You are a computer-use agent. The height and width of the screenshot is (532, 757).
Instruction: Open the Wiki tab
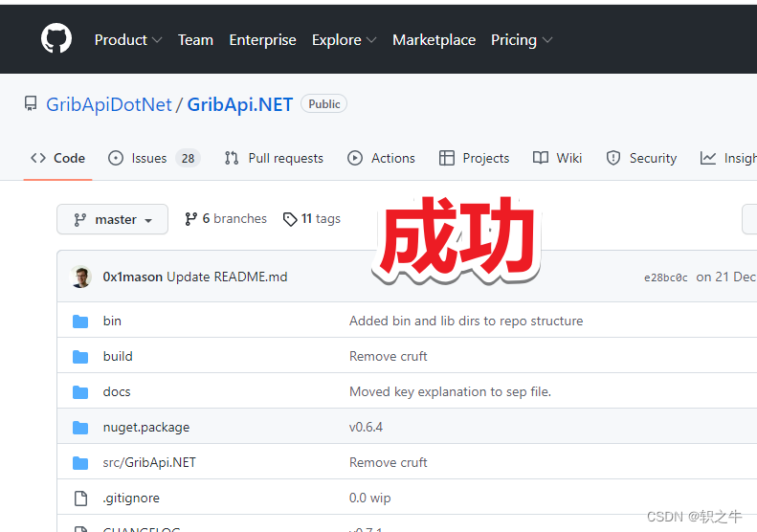pos(558,158)
